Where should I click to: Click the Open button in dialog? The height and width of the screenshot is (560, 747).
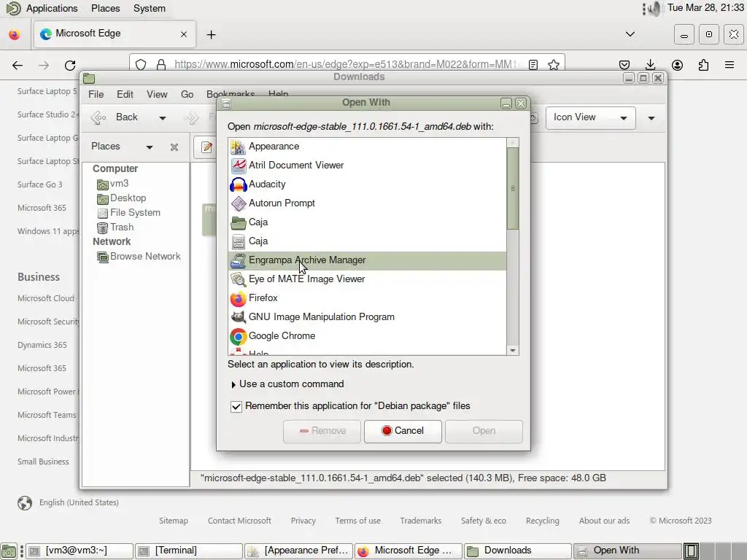[484, 431]
